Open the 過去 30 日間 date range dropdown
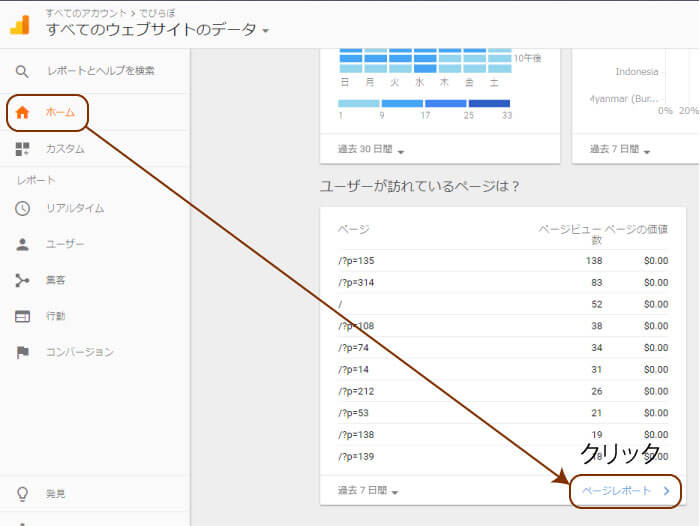 [x=371, y=149]
